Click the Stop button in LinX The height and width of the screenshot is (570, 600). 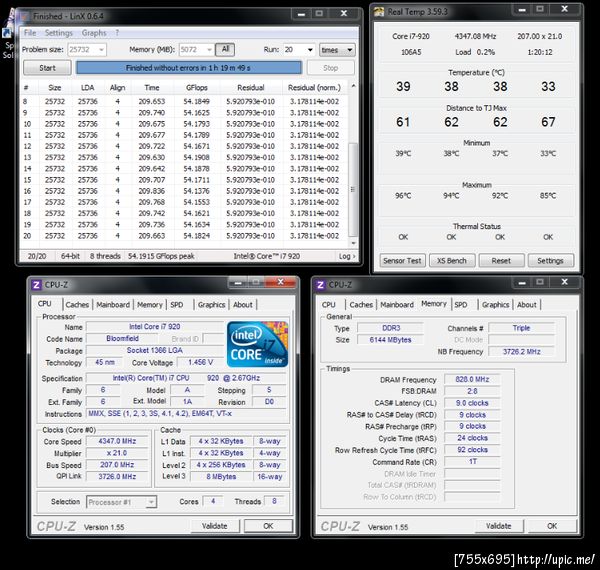[x=330, y=68]
